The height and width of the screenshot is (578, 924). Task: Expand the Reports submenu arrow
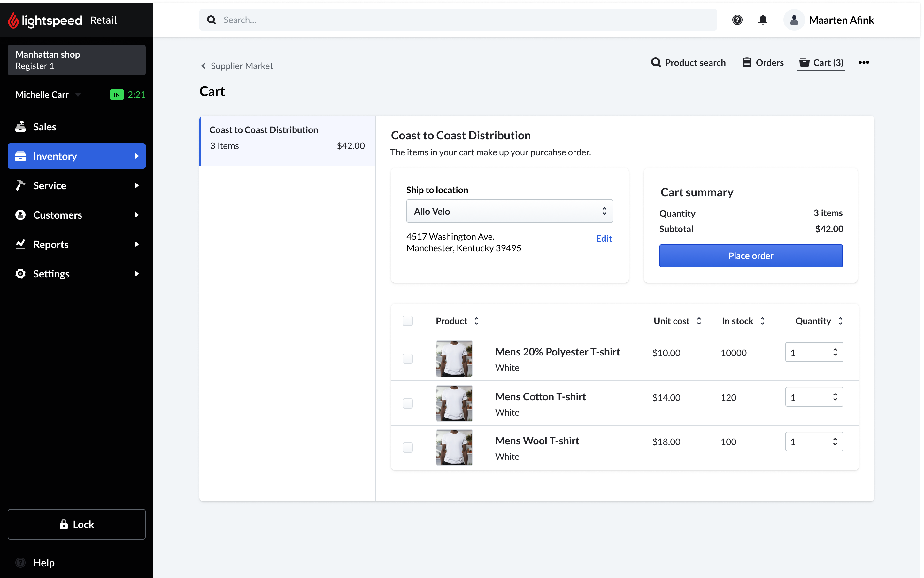coord(137,244)
